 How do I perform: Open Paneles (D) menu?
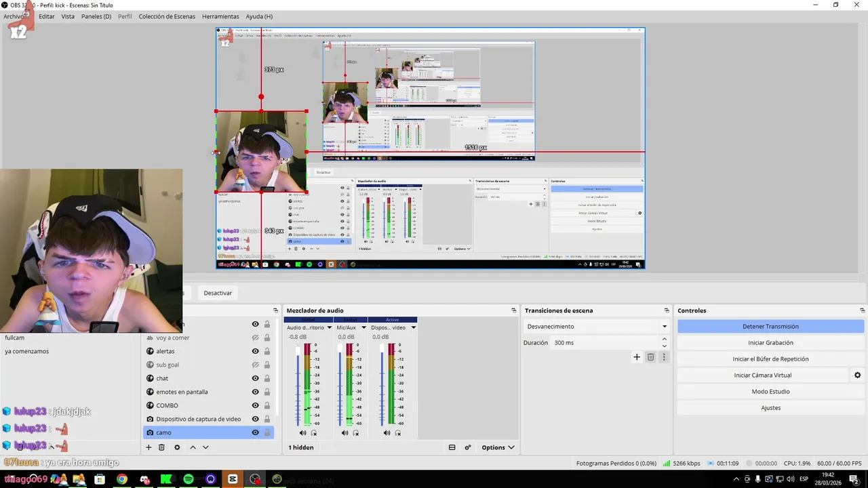point(96,16)
